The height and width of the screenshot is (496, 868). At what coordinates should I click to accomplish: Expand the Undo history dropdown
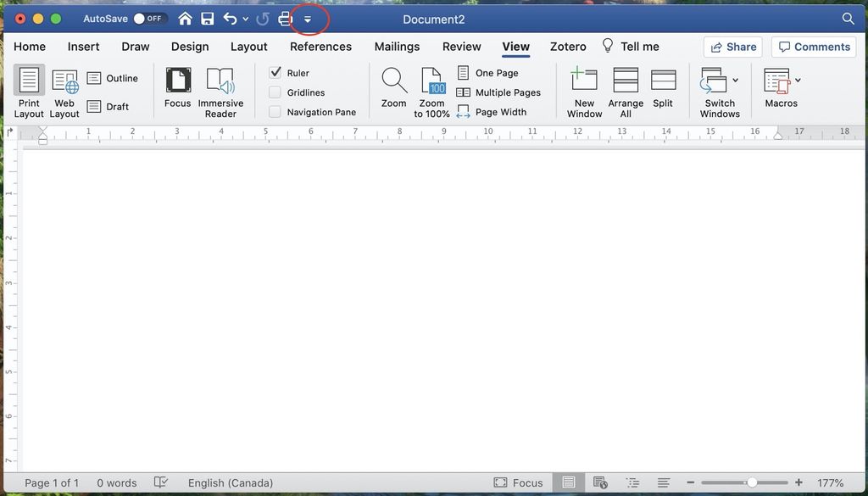pyautogui.click(x=246, y=19)
